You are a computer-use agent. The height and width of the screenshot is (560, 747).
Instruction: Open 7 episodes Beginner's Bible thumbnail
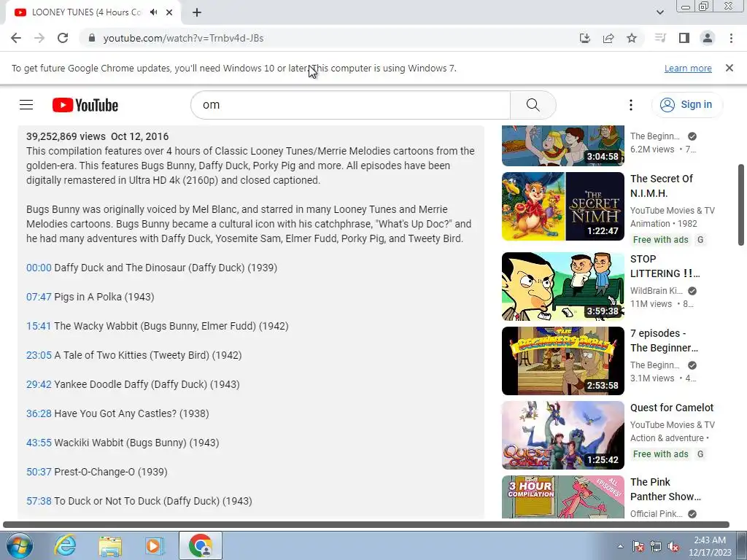pyautogui.click(x=562, y=360)
